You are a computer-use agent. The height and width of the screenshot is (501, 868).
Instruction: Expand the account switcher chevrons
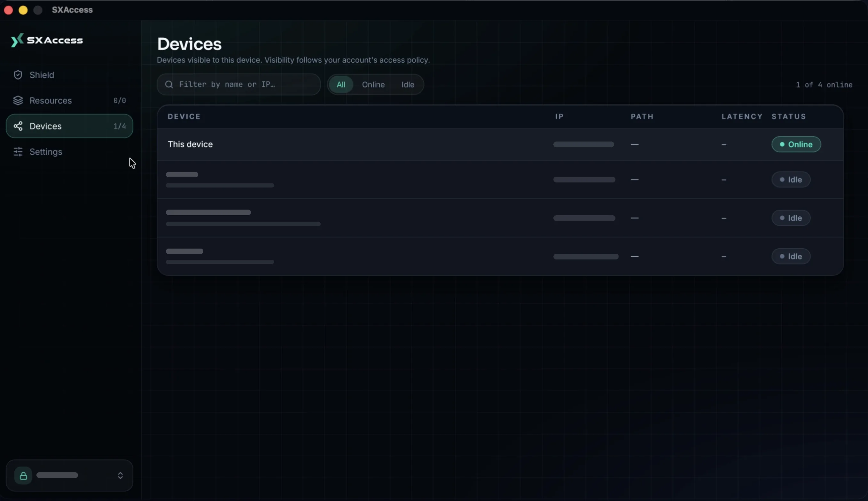[x=120, y=475]
